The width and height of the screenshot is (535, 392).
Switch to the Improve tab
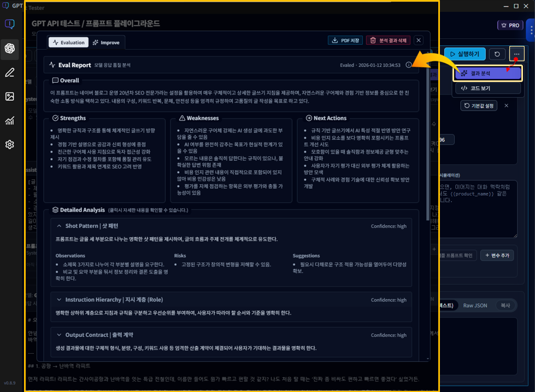[x=106, y=42]
